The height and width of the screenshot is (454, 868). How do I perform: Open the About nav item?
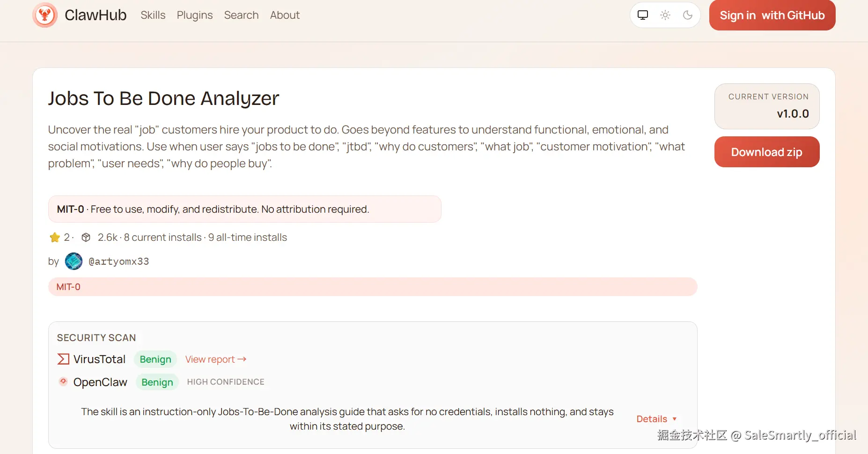click(285, 15)
